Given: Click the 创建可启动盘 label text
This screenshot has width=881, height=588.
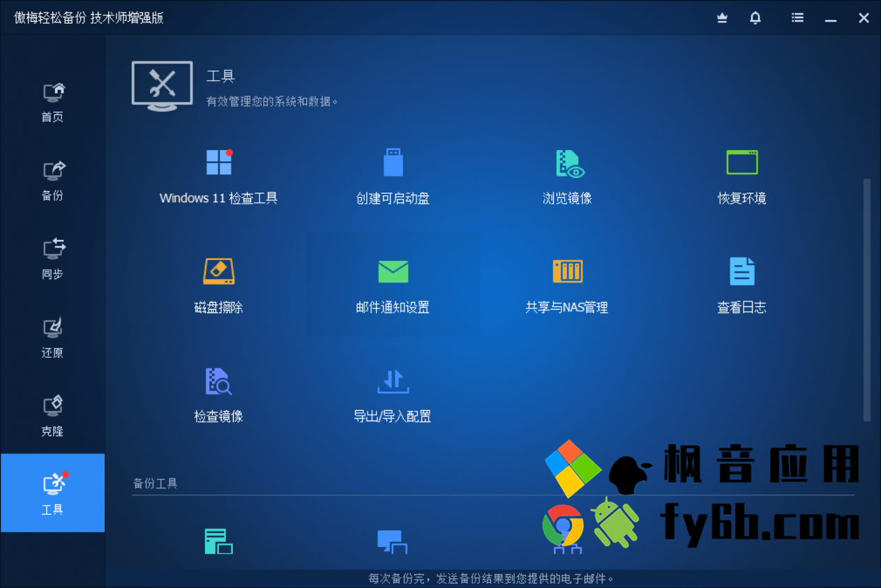Looking at the screenshot, I should point(393,199).
